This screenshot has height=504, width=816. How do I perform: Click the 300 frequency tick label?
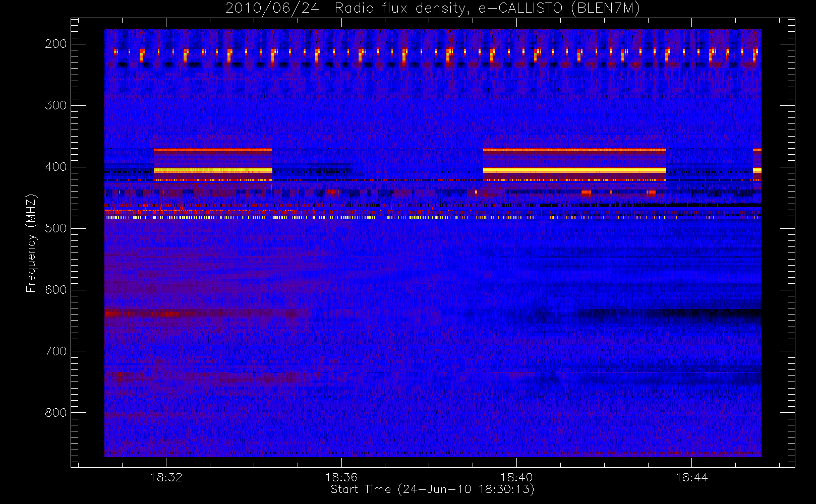coord(56,105)
